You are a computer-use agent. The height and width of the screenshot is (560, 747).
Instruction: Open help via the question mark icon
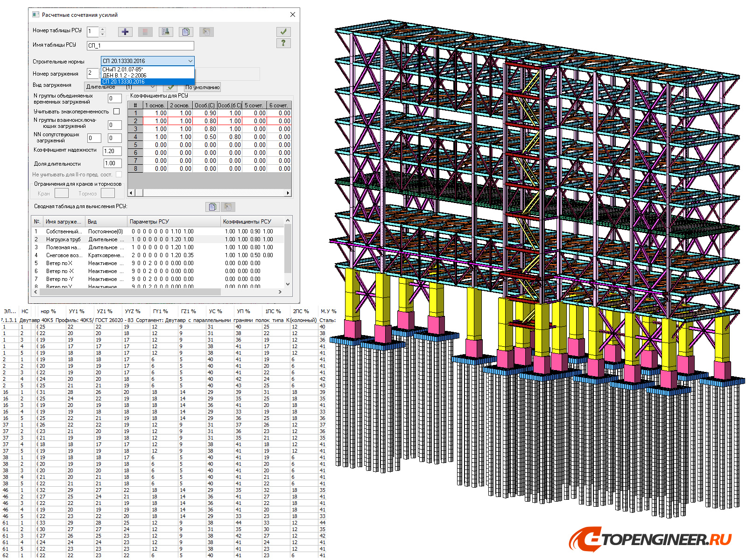coord(282,43)
